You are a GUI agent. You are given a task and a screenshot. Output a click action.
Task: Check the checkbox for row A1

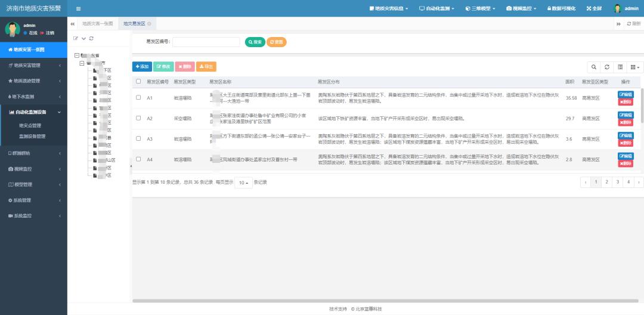pyautogui.click(x=138, y=97)
